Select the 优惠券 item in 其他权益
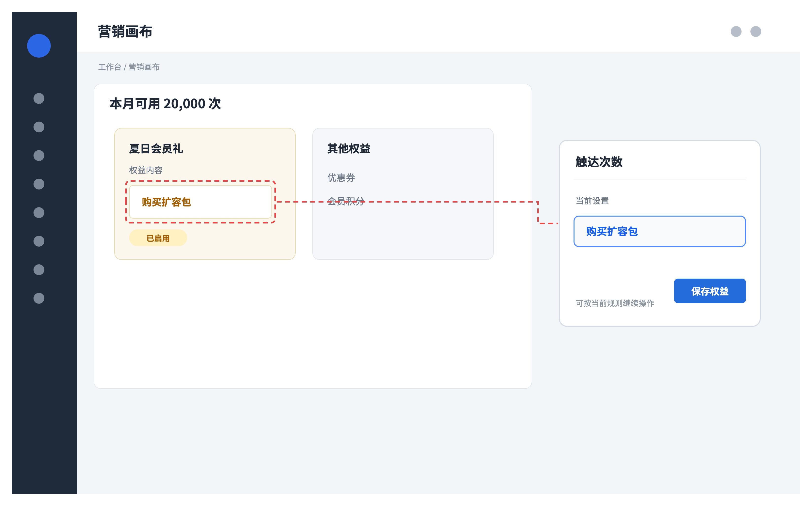 click(x=341, y=178)
